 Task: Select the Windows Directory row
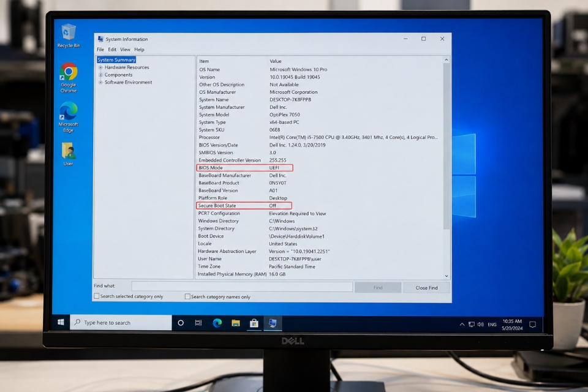point(319,221)
